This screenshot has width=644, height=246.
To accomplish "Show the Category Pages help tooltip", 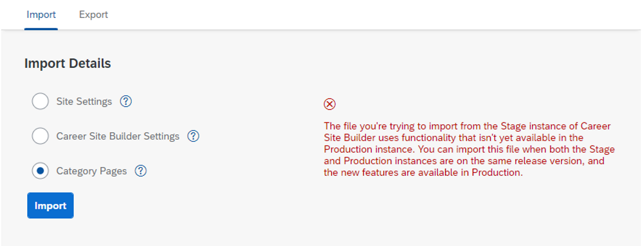I will 140,171.
